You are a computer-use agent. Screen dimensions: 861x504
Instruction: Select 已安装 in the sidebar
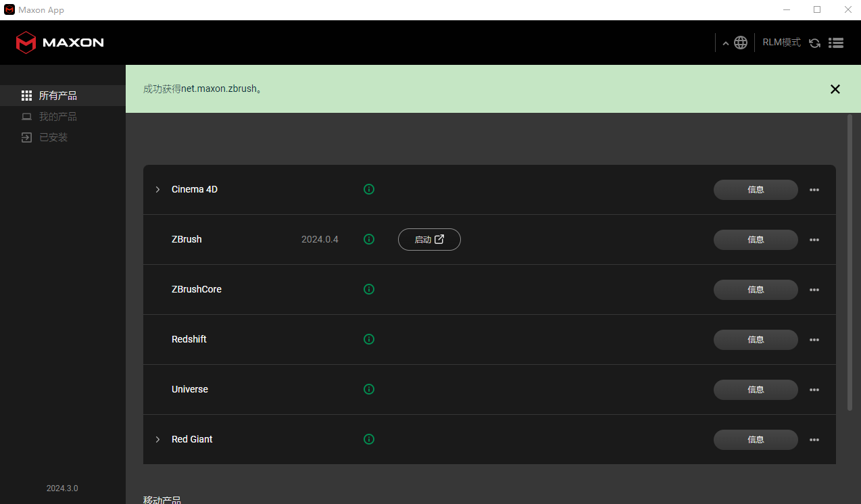[x=63, y=137]
